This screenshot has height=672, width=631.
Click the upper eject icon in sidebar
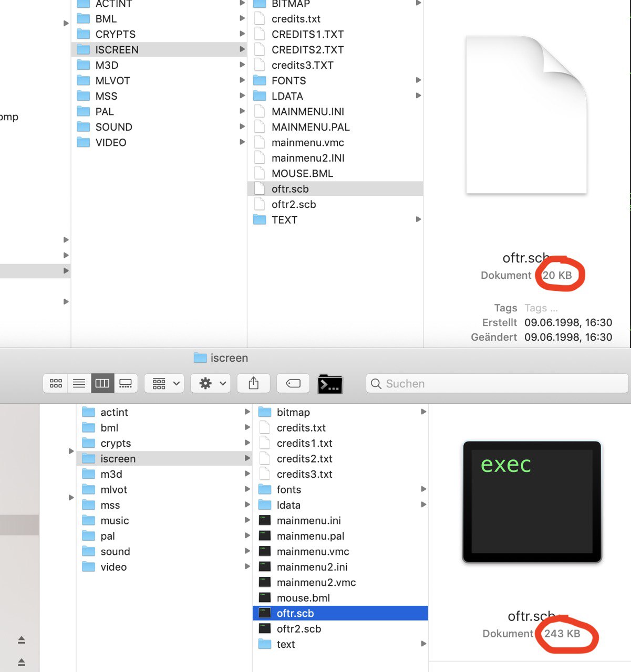point(22,639)
